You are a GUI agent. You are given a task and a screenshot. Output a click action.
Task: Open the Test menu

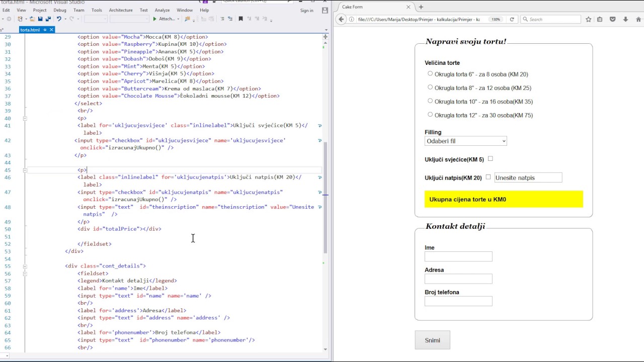click(144, 10)
